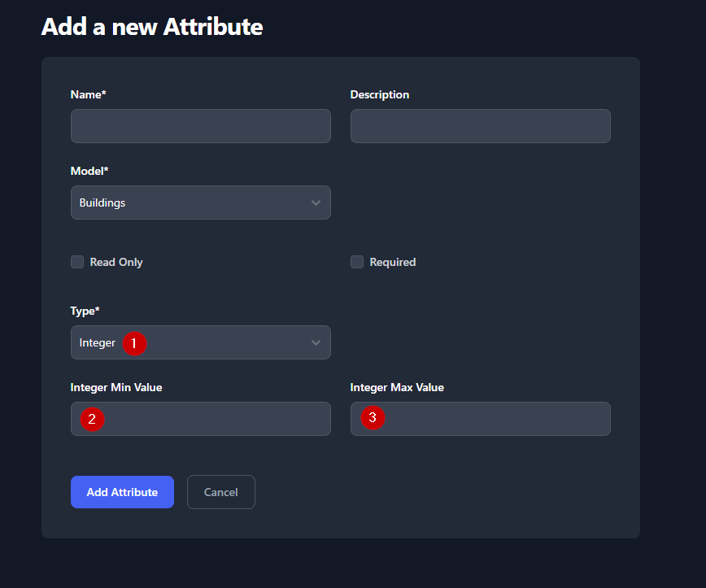The width and height of the screenshot is (706, 588).
Task: Click the "Add a new Attribute" heading
Action: click(152, 27)
